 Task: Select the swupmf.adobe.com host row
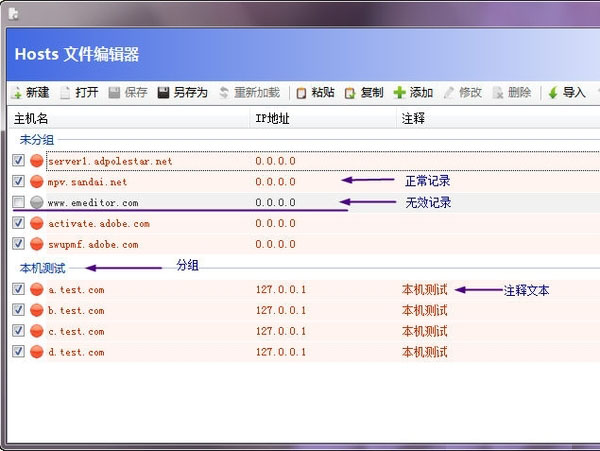click(x=93, y=244)
